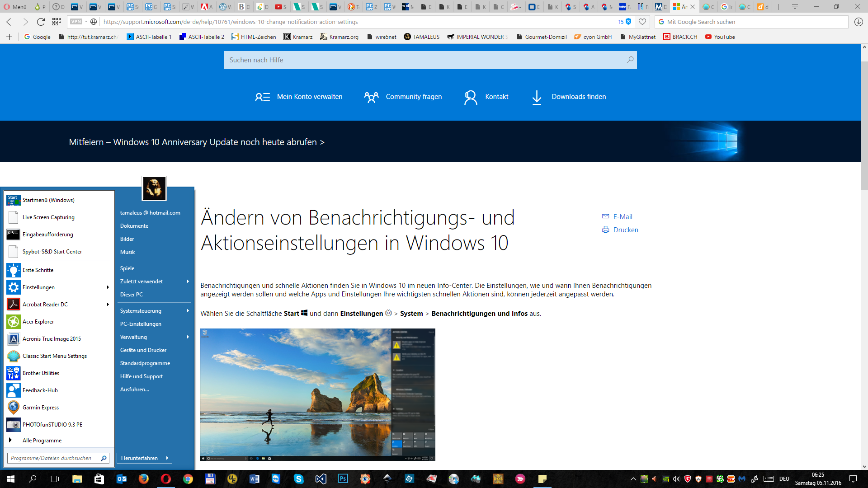Image resolution: width=868 pixels, height=488 pixels.
Task: Click the ad blocker shield counter
Action: pyautogui.click(x=625, y=22)
